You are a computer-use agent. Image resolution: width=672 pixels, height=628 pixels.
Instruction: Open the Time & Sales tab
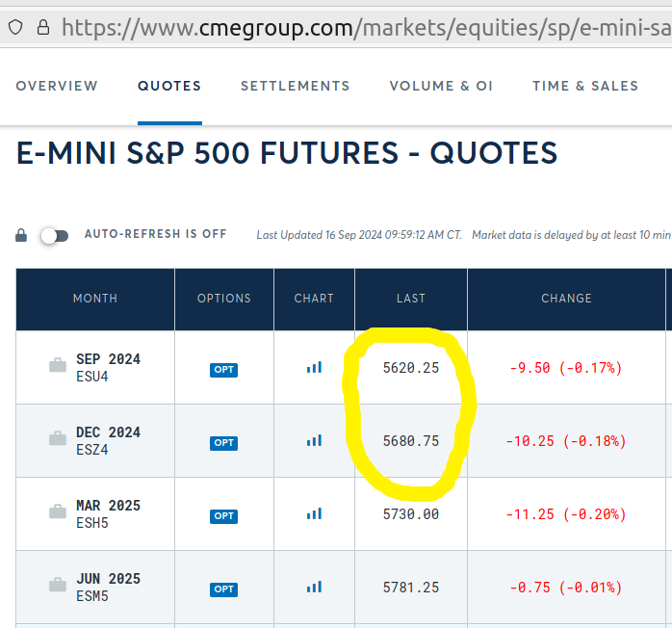tap(585, 86)
